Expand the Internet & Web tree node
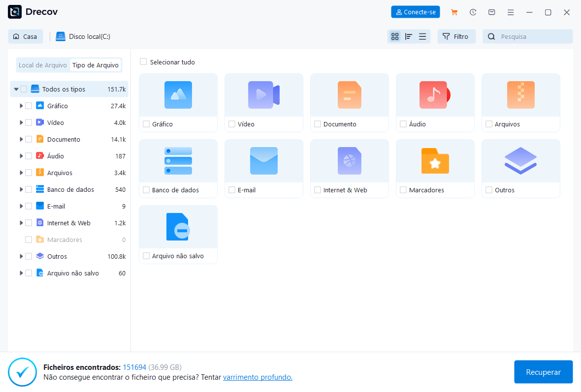 click(21, 223)
